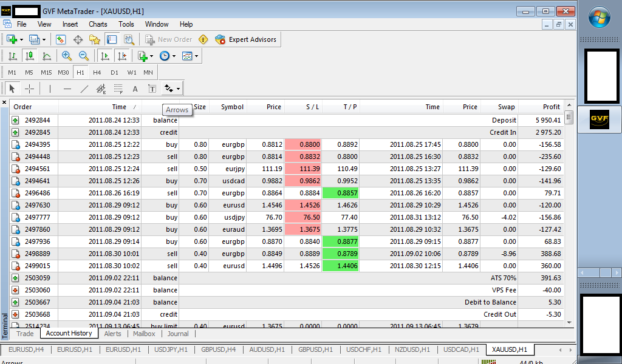Select the D1 timeframe
Image resolution: width=622 pixels, height=364 pixels.
tap(114, 72)
